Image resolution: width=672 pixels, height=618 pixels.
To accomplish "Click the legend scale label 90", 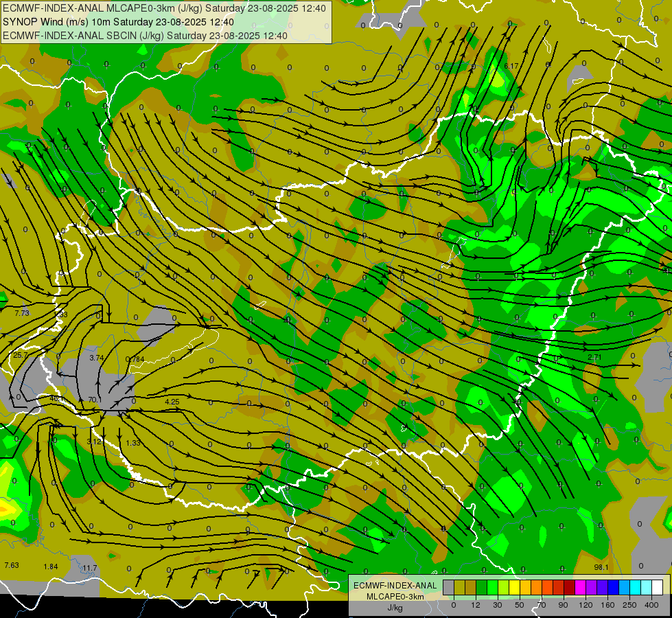I will (x=563, y=605).
